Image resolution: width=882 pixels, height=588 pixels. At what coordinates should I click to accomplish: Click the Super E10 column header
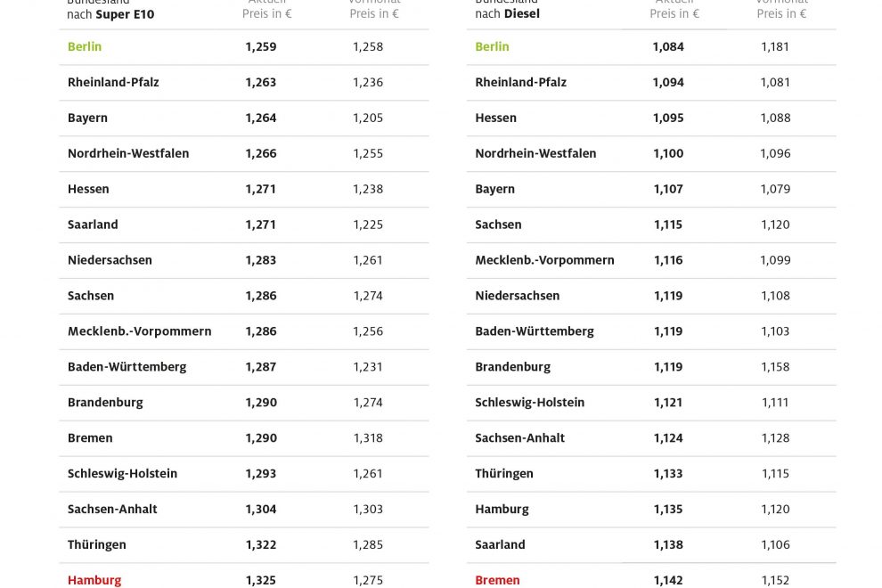click(125, 14)
